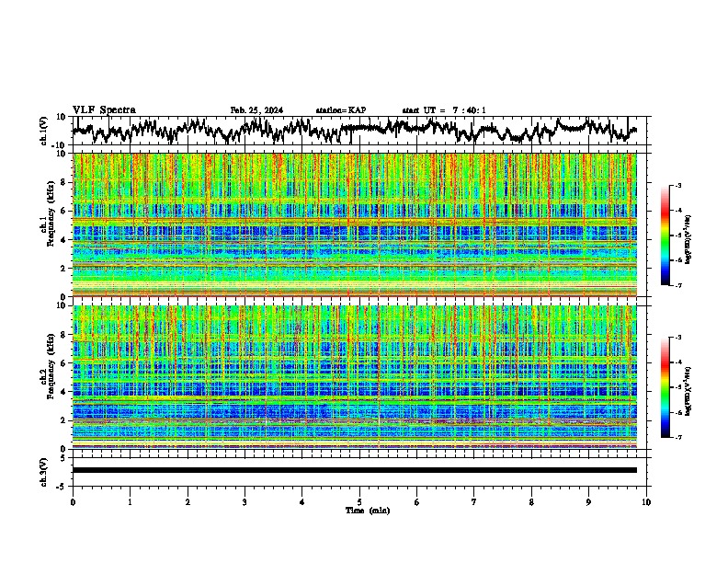Select the date label "Feb. 25, 2024"

pos(256,110)
